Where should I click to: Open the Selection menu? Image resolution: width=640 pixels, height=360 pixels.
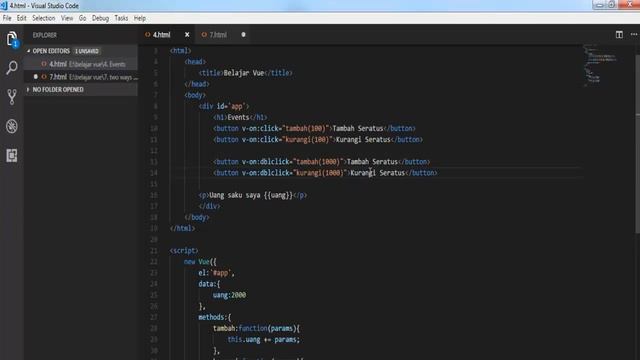coord(44,18)
